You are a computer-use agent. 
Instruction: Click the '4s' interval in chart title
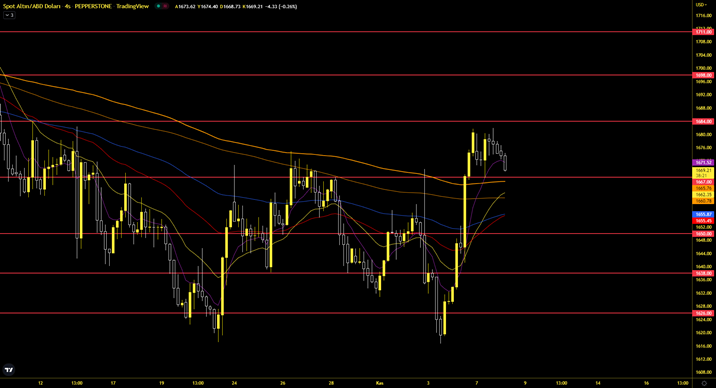[x=67, y=6]
